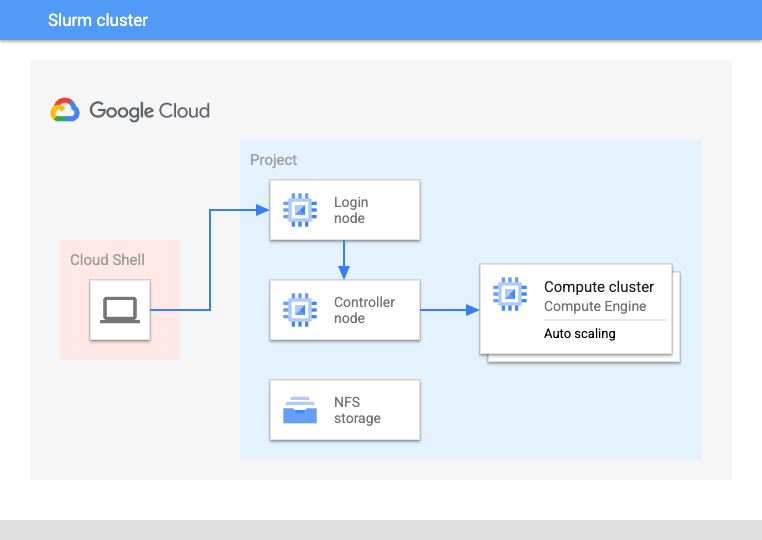762x540 pixels.
Task: Click the Compute cluster chip icon
Action: pyautogui.click(x=510, y=293)
